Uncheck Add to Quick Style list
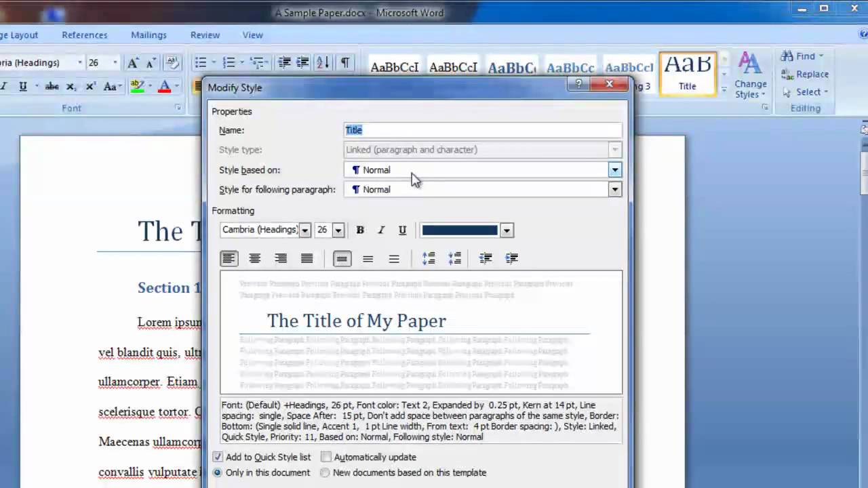This screenshot has height=488, width=868. point(218,457)
